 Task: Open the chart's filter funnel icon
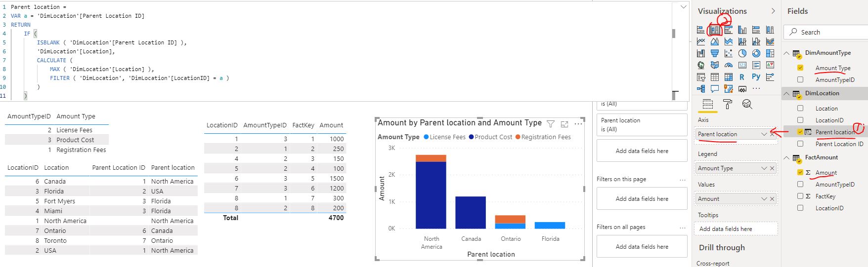[x=551, y=124]
